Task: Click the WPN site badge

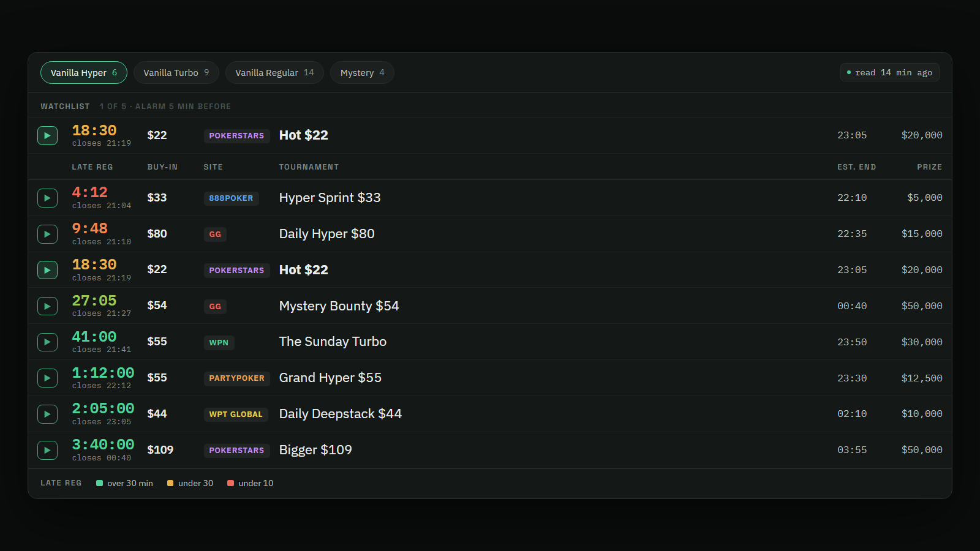Action: click(219, 343)
